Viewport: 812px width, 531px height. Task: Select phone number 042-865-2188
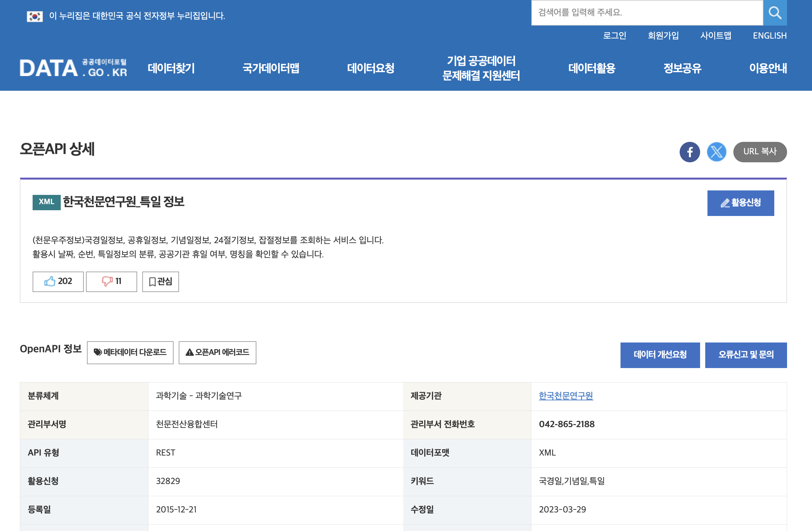point(567,424)
